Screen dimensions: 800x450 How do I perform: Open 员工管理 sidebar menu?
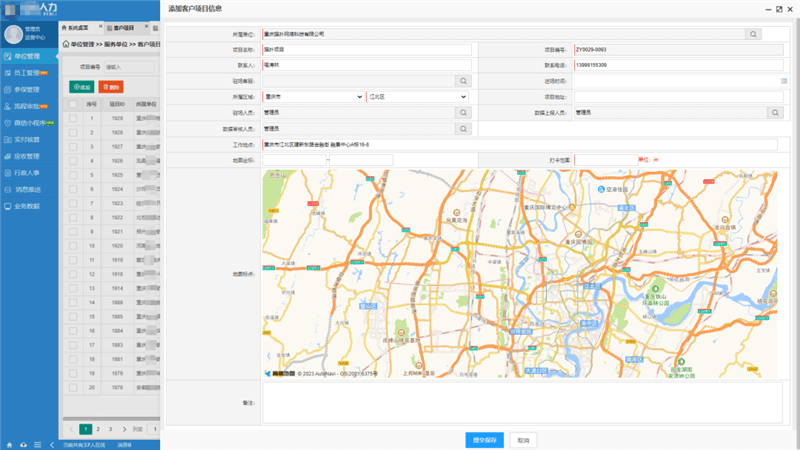[x=29, y=73]
